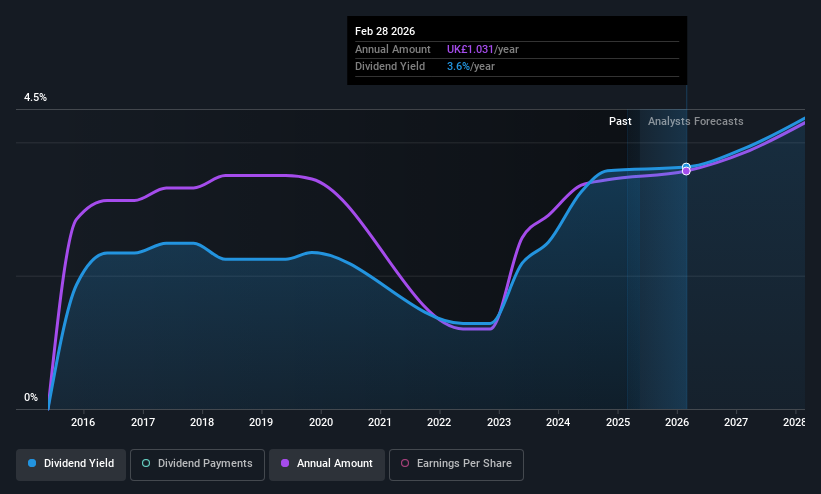Click the 2018 x-axis label
The height and width of the screenshot is (494, 821).
click(x=202, y=422)
